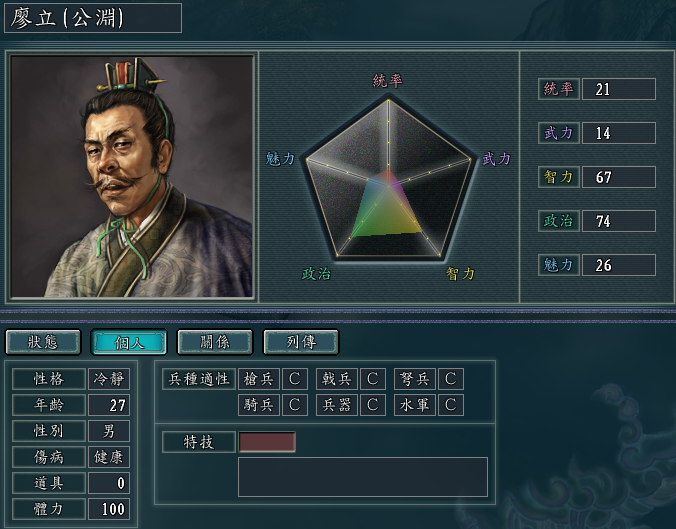
Task: Click the 智力 value 67 field
Action: 619,177
